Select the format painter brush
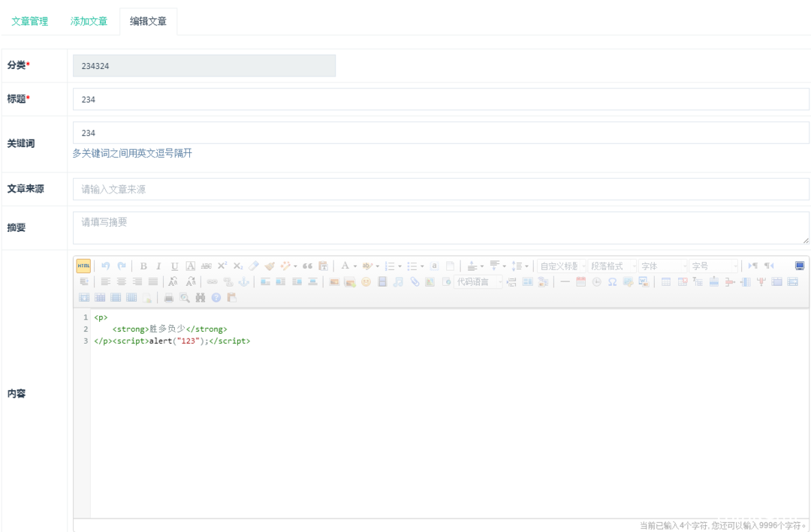 pyautogui.click(x=270, y=266)
